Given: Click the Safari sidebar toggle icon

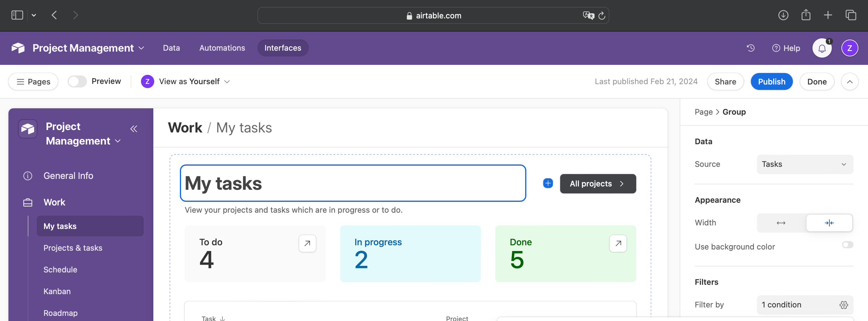Looking at the screenshot, I should point(17,15).
